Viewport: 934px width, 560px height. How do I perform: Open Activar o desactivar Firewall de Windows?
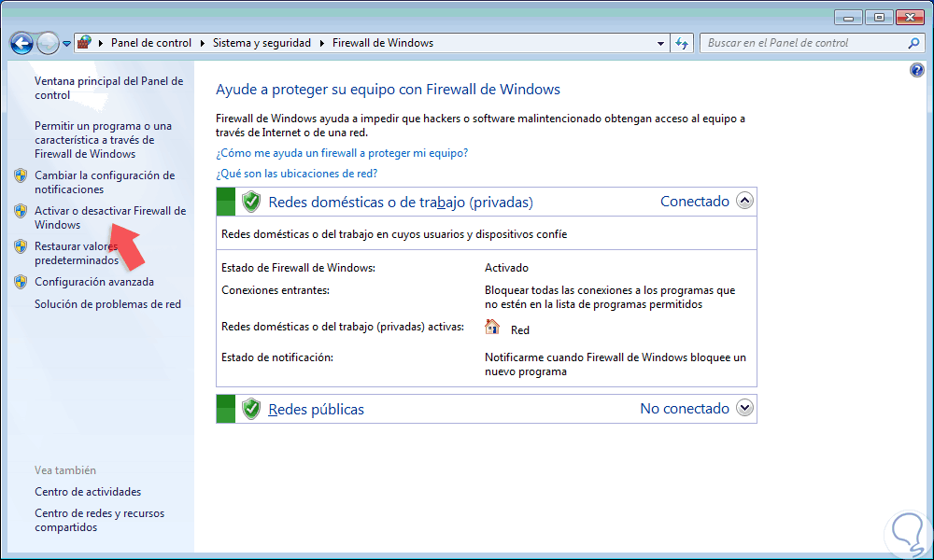pos(110,217)
